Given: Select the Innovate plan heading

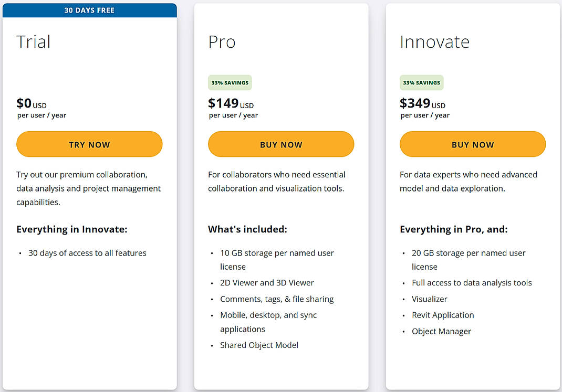Looking at the screenshot, I should pos(435,42).
